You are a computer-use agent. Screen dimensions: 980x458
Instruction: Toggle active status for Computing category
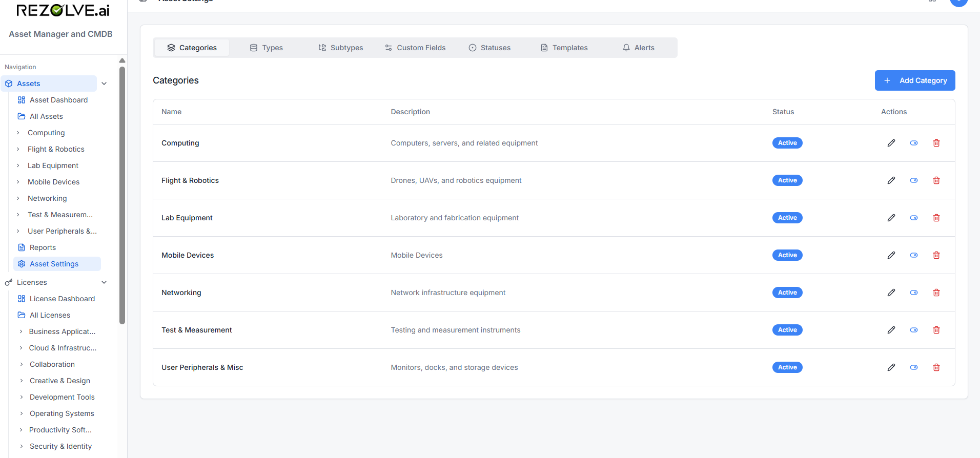click(x=914, y=143)
